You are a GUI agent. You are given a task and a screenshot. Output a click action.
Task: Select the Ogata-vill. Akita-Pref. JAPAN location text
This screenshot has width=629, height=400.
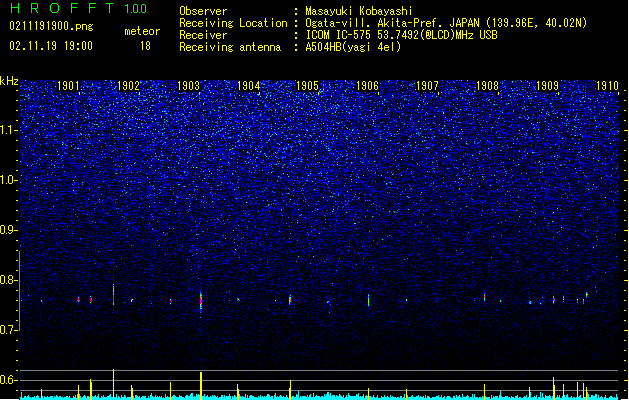tap(446, 23)
